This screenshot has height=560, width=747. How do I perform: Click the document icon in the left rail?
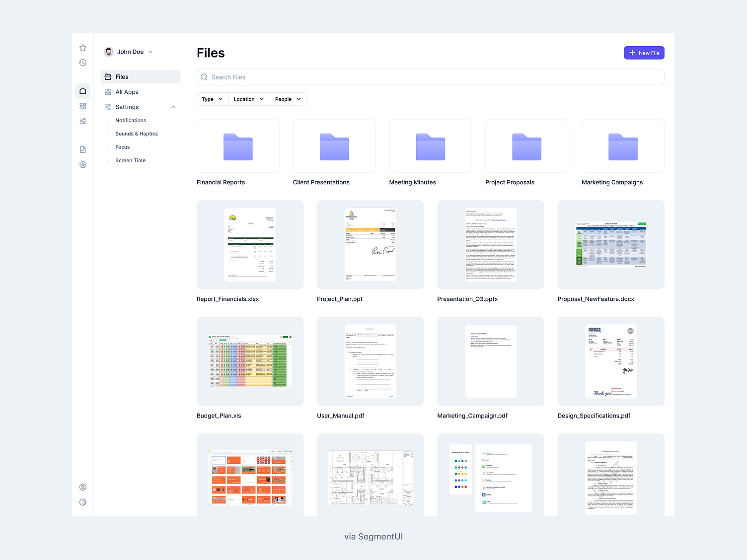point(82,149)
